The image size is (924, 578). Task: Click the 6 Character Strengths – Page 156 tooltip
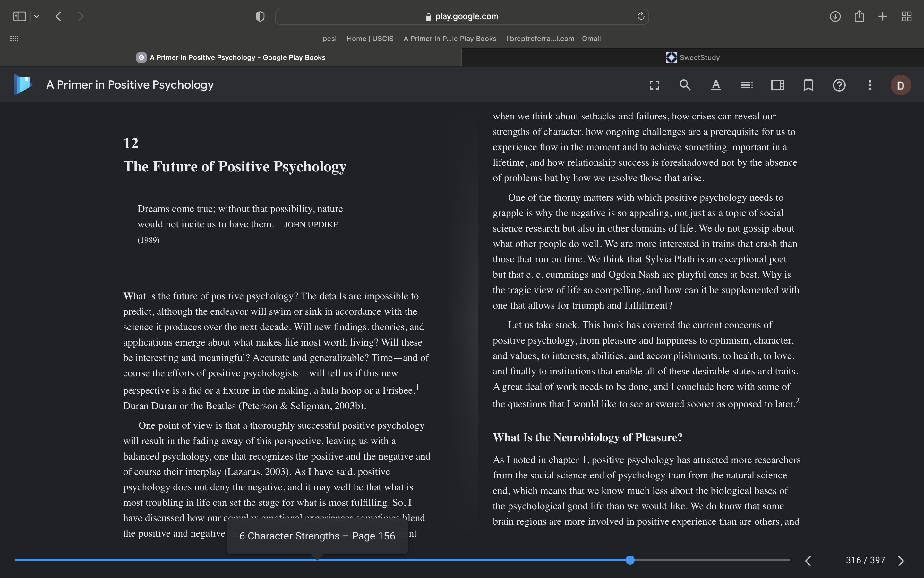point(317,536)
